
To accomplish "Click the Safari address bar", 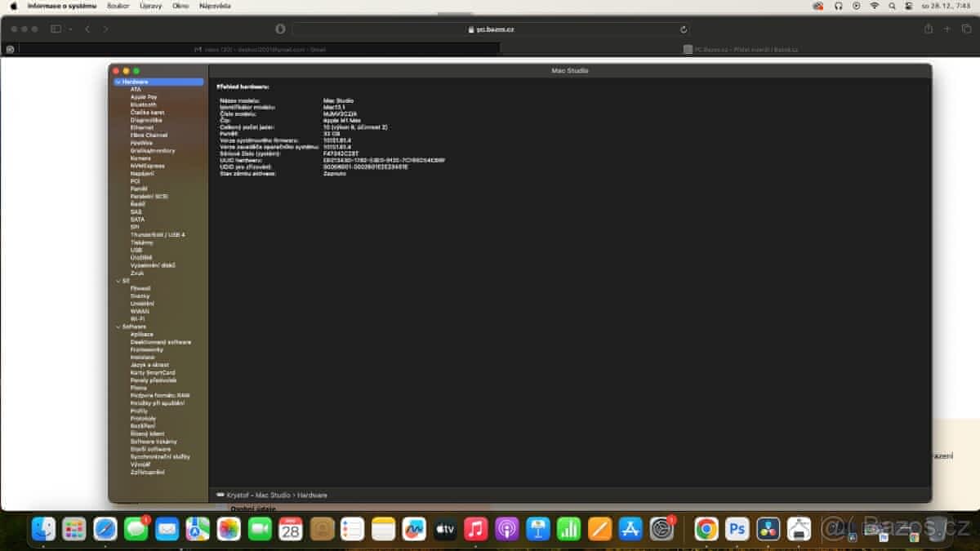I will click(x=490, y=29).
